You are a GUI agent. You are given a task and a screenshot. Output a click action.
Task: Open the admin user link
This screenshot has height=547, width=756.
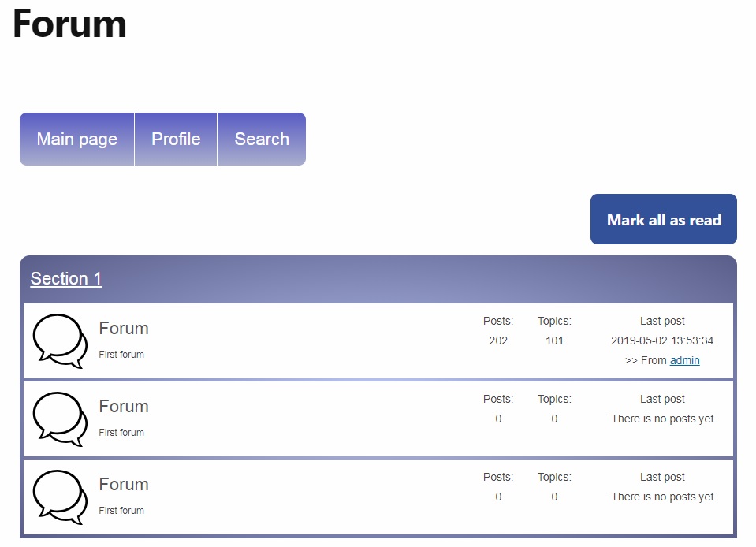click(684, 360)
